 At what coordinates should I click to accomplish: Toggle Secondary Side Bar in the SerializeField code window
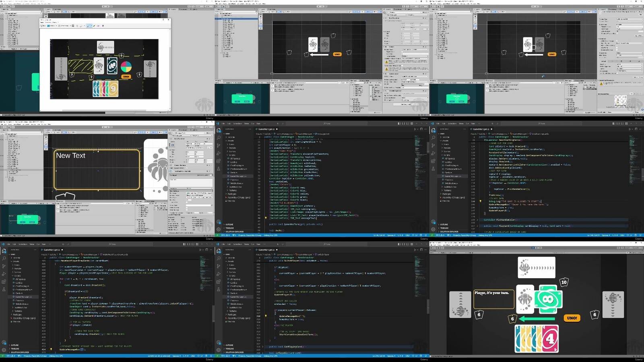[408, 124]
